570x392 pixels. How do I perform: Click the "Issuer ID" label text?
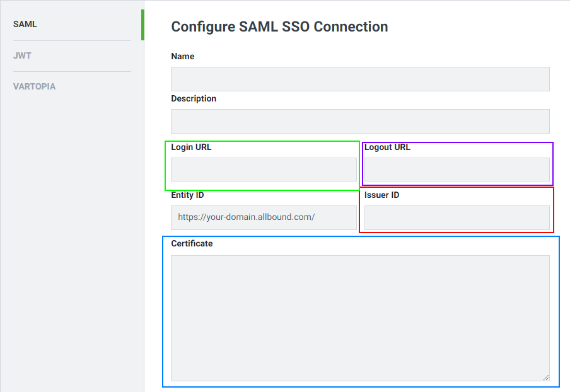(x=381, y=195)
